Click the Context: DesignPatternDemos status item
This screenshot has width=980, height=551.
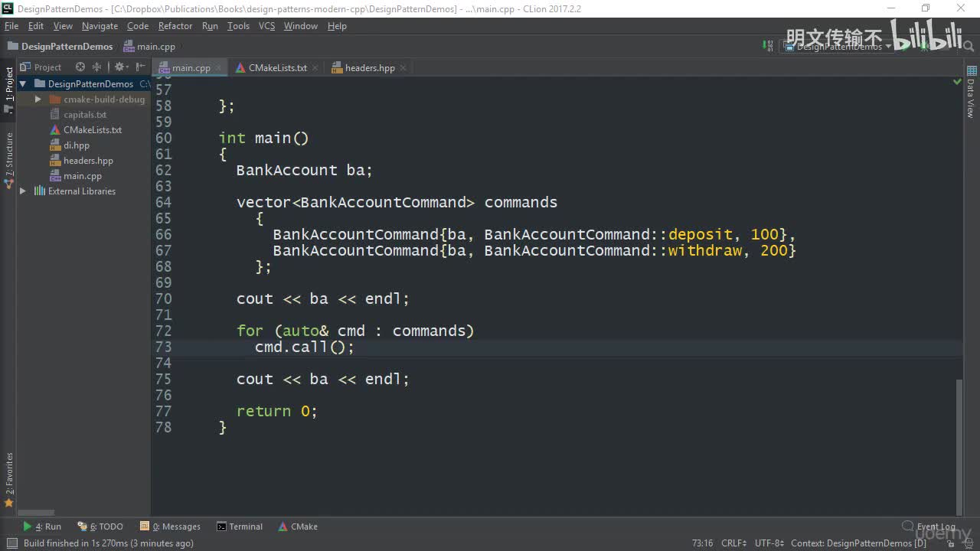858,543
